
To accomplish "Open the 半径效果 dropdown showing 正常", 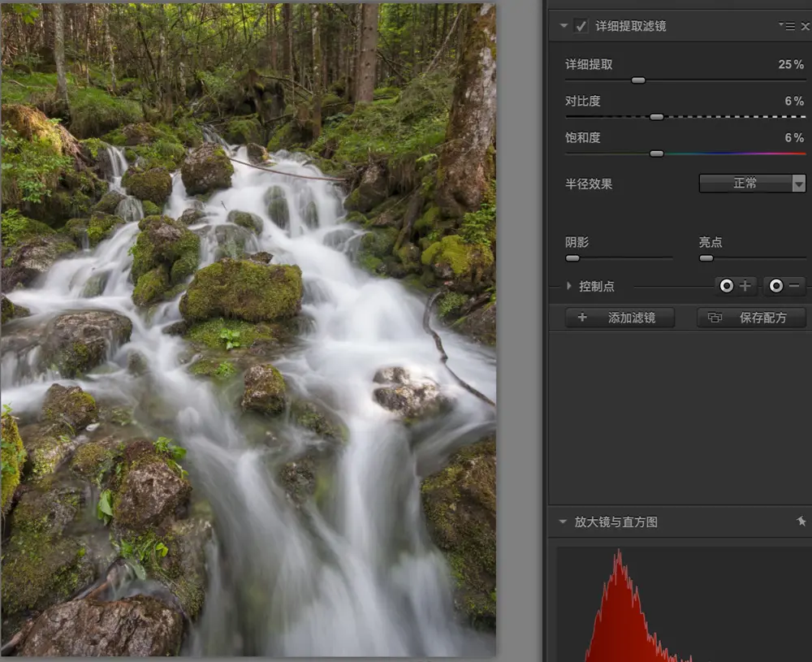I will [x=753, y=183].
